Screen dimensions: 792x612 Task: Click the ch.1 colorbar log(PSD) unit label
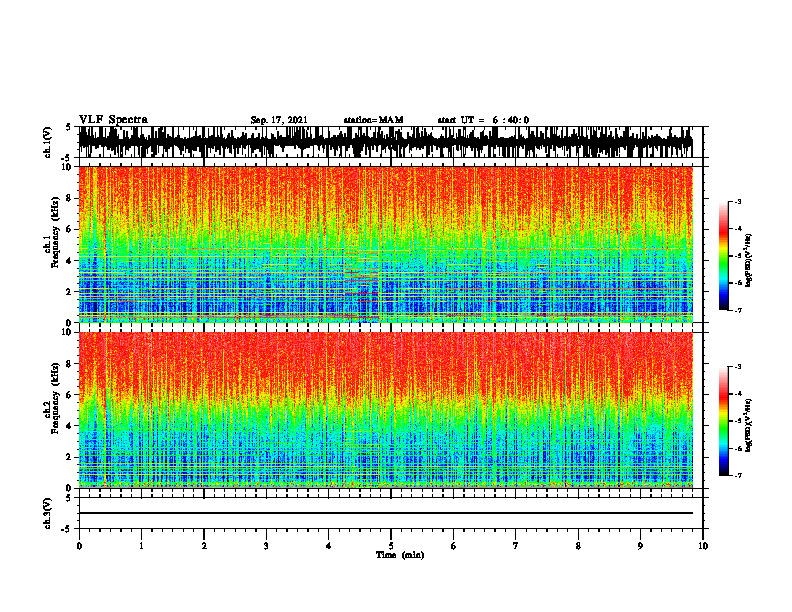click(749, 261)
